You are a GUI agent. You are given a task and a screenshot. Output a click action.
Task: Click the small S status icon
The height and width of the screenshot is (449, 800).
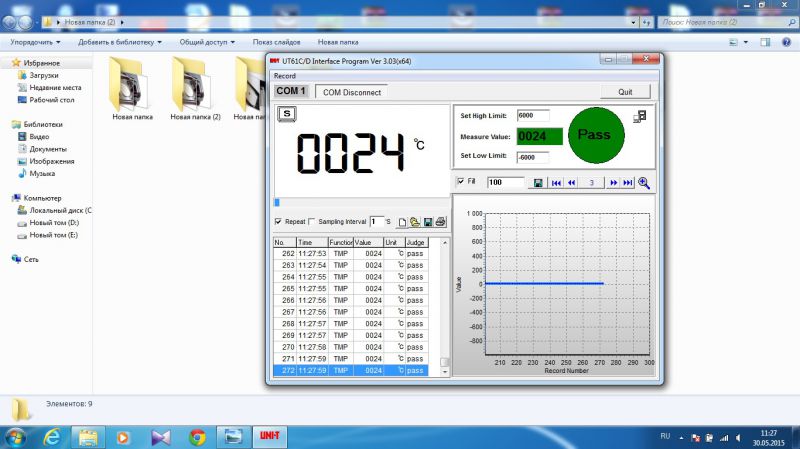(287, 114)
